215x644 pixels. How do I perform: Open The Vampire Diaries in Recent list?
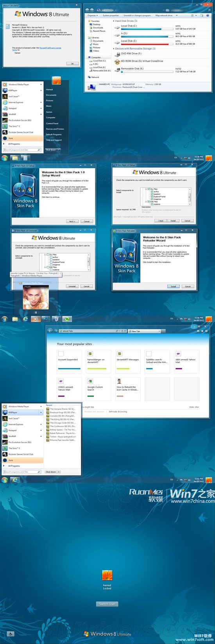click(x=61, y=409)
